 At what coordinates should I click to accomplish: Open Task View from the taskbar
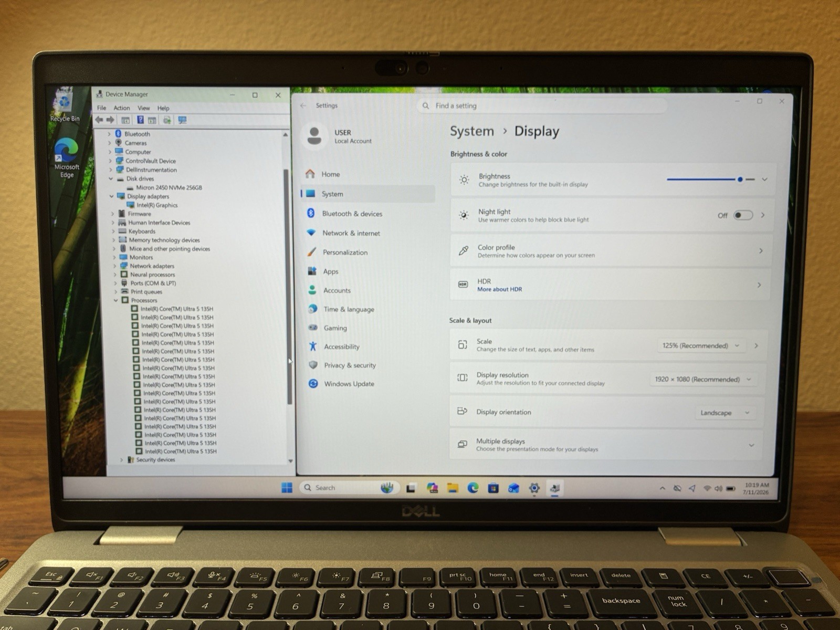click(x=411, y=488)
